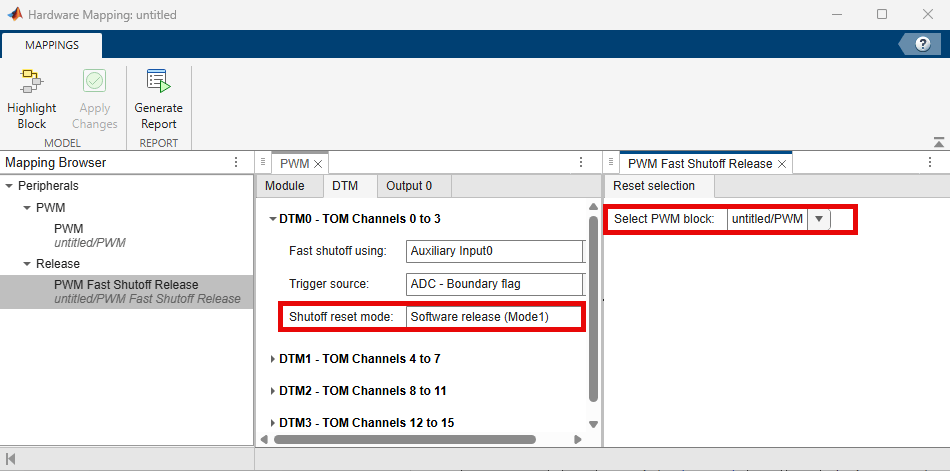Click the horizontal scrollbar left arrow
This screenshot has width=950, height=471.
264,439
